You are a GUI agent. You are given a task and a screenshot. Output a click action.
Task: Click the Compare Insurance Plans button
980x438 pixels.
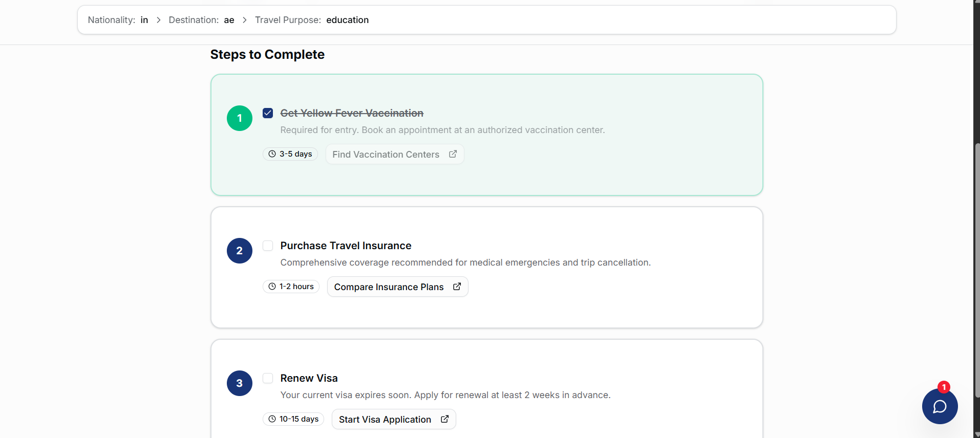pyautogui.click(x=389, y=287)
